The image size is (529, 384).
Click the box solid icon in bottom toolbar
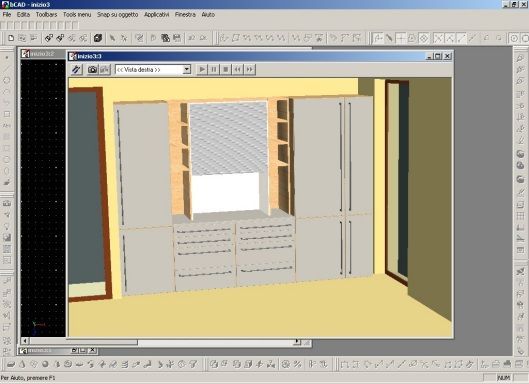tap(11, 364)
